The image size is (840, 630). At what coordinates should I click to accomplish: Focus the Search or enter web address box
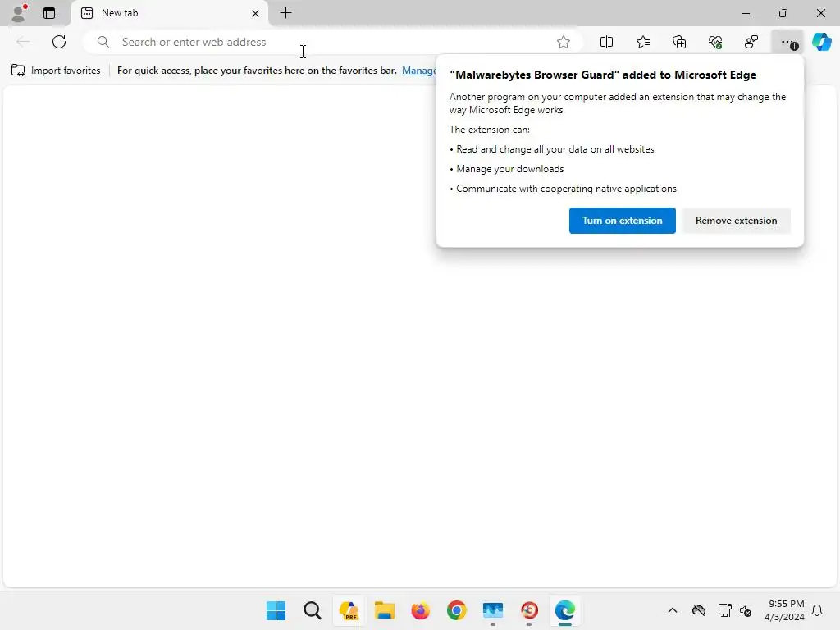click(x=332, y=42)
